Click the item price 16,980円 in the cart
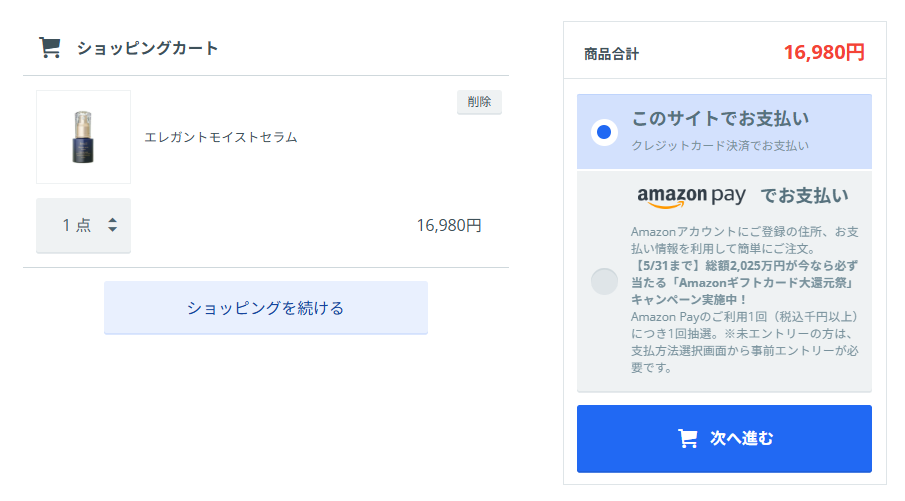Viewport: 905px width, 501px height. 449,225
